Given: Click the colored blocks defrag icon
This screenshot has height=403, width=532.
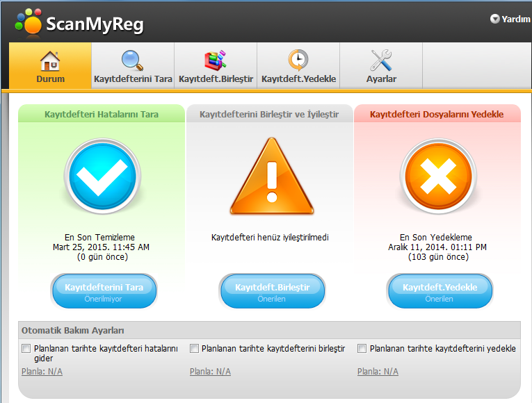Looking at the screenshot, I should 215,60.
